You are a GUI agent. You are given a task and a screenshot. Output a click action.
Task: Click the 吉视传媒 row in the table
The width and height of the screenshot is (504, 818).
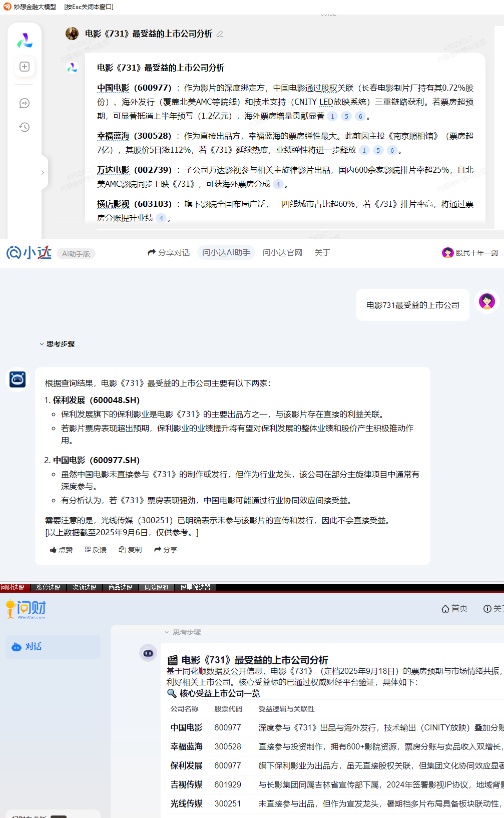(335, 784)
